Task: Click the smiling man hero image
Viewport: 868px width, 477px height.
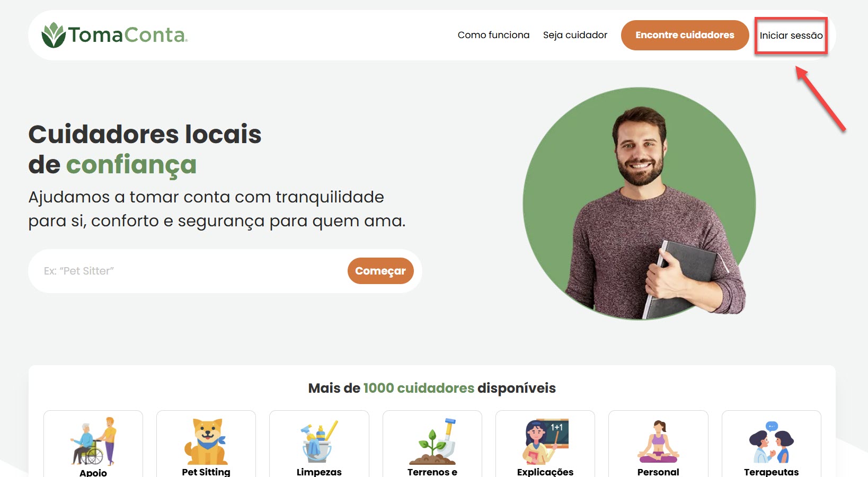Action: [x=639, y=204]
